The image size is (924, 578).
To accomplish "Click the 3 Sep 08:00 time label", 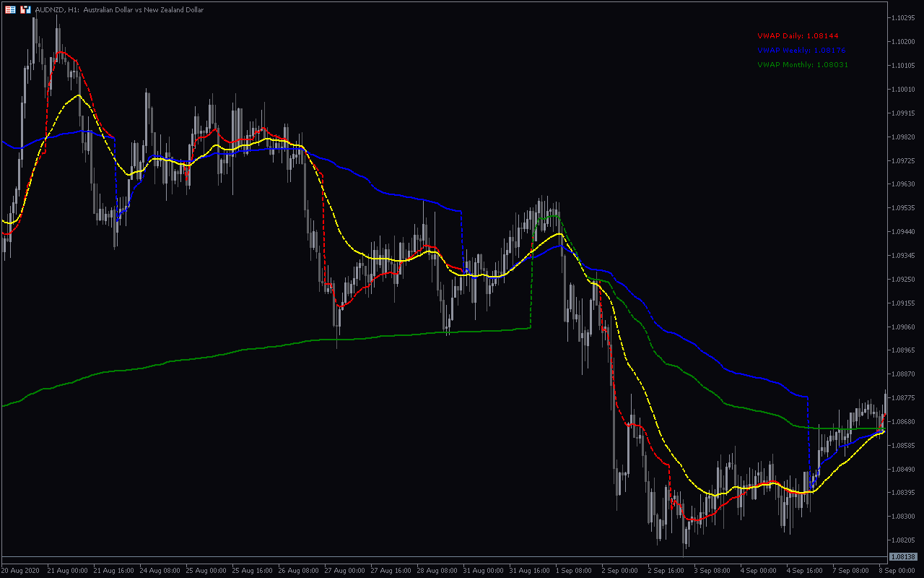I will (x=714, y=571).
